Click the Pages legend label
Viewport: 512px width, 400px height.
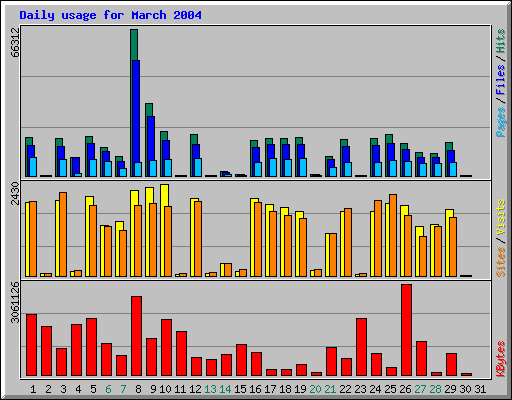pyautogui.click(x=500, y=122)
